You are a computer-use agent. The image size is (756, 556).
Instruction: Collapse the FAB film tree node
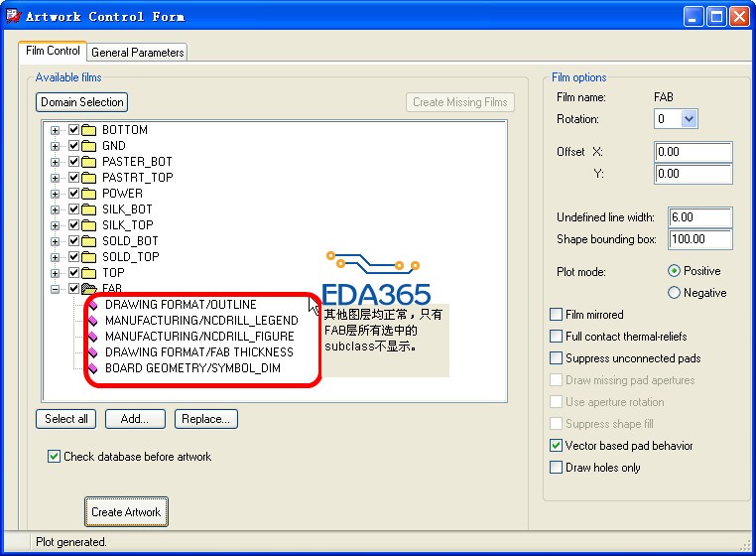point(55,289)
